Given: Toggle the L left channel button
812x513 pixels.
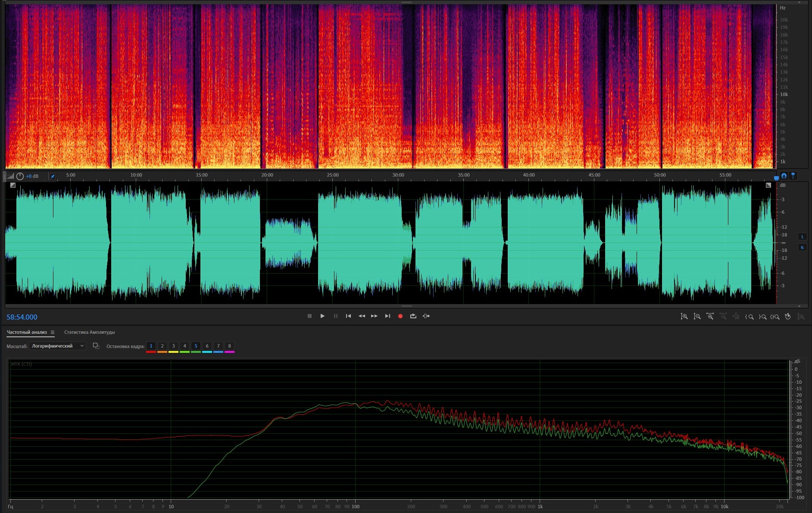Looking at the screenshot, I should pyautogui.click(x=802, y=236).
